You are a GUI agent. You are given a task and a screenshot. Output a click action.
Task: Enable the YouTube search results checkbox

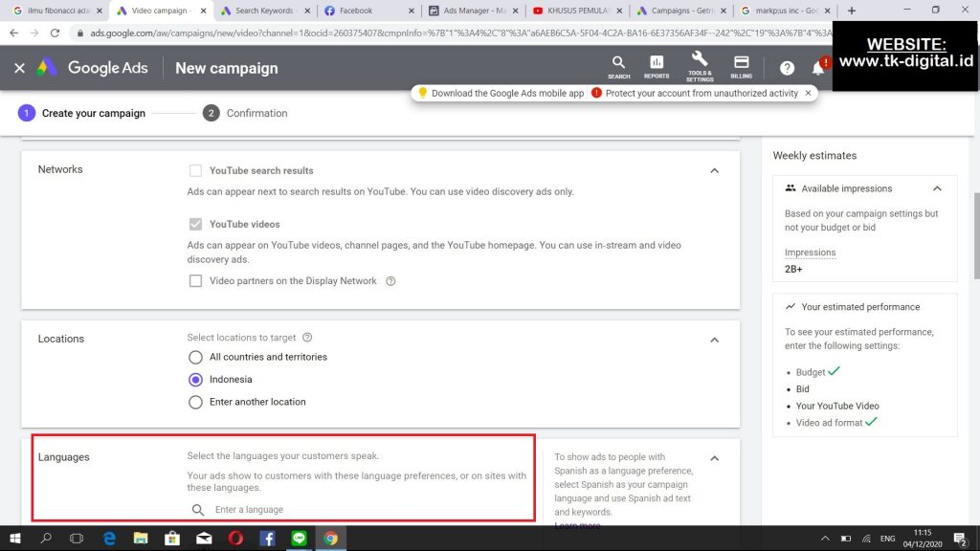pyautogui.click(x=195, y=170)
